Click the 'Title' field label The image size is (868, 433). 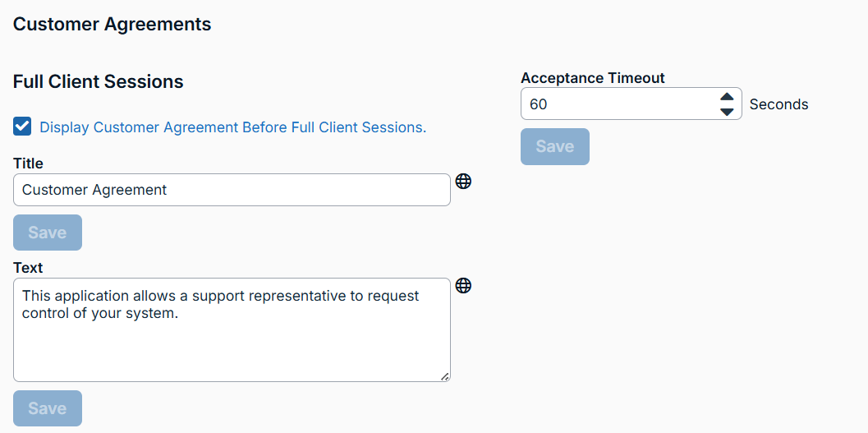[28, 164]
